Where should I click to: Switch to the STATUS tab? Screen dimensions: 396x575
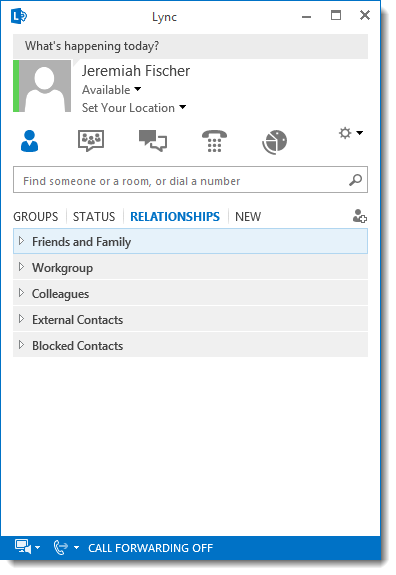click(x=94, y=217)
